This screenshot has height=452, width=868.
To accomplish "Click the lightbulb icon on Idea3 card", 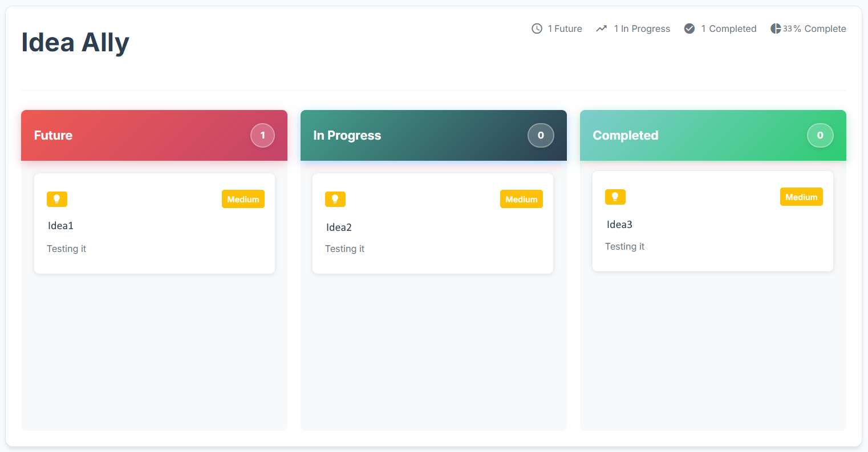I will (615, 197).
